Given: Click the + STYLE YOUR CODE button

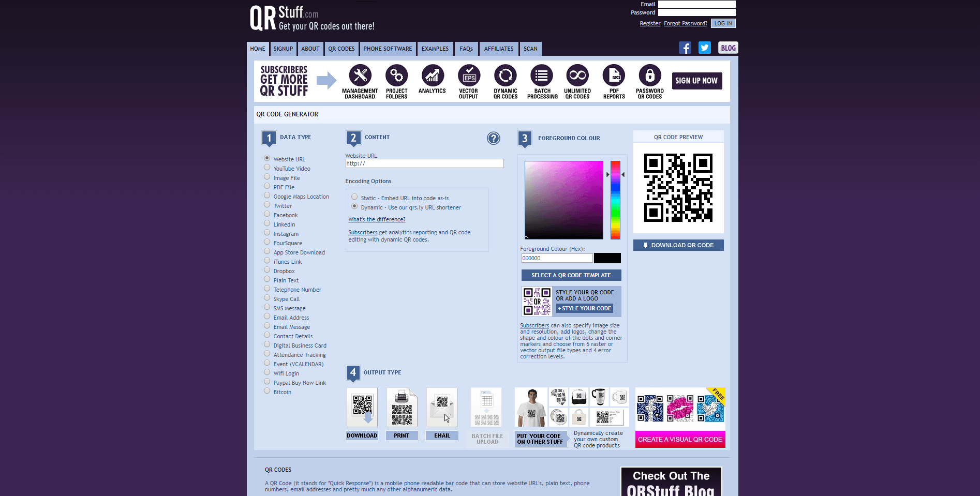Looking at the screenshot, I should coord(585,308).
